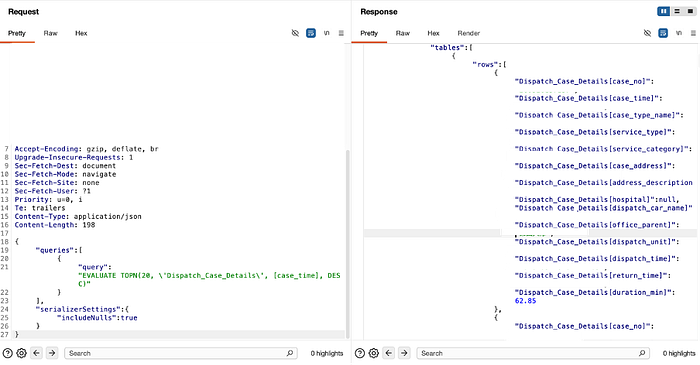Click the "Priority" header line
This screenshot has width=700, height=365.
pos(48,199)
